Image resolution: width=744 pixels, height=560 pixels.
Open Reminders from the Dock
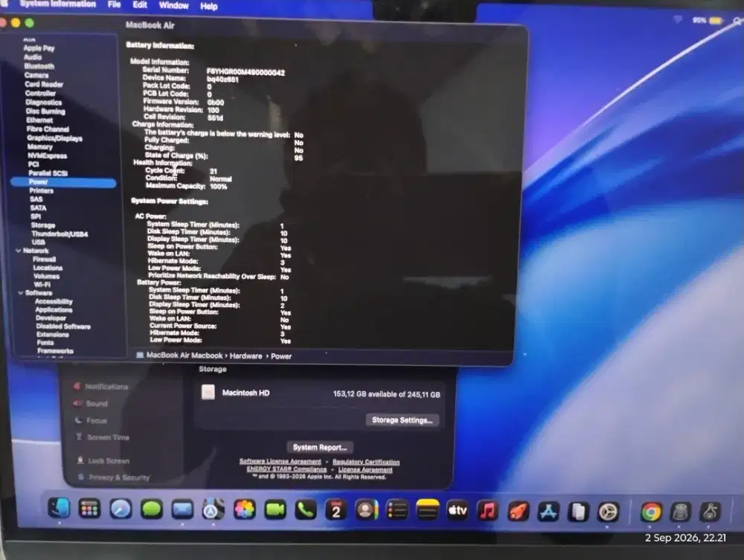click(397, 511)
